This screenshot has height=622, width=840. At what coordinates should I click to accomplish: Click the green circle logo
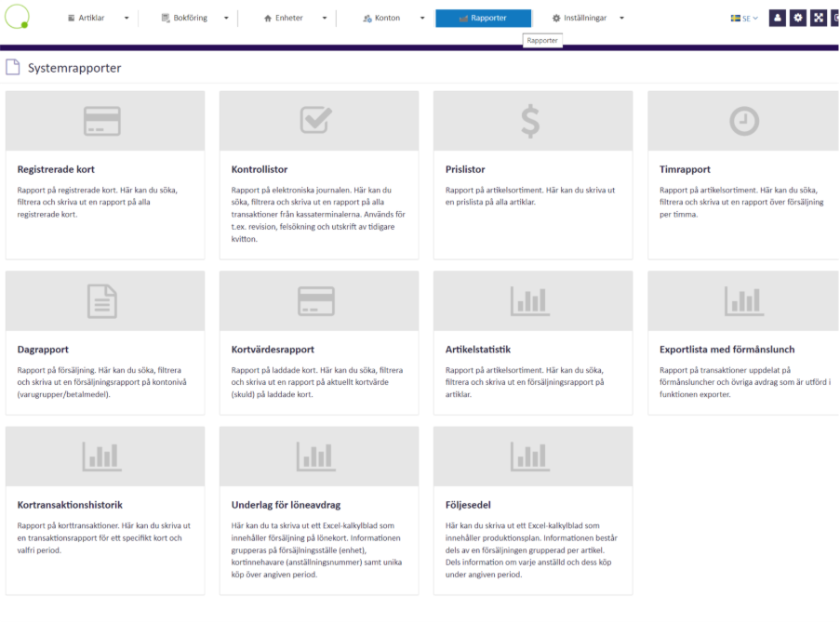point(17,17)
